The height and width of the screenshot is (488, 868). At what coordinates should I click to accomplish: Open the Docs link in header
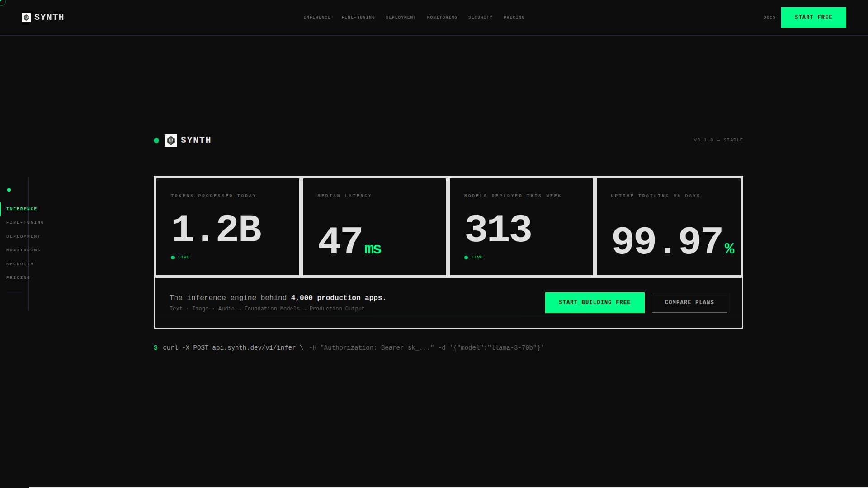tap(769, 17)
